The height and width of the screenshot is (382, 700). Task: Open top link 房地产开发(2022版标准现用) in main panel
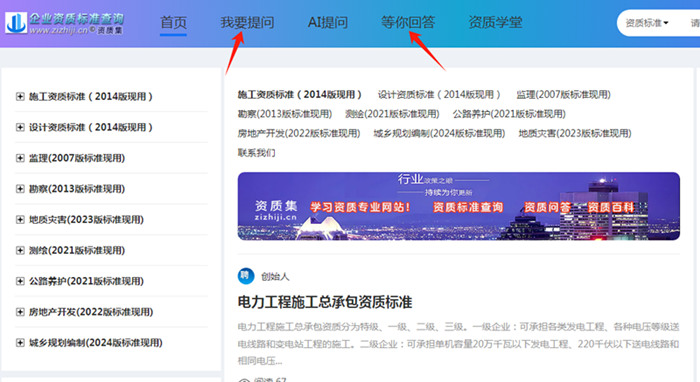299,133
